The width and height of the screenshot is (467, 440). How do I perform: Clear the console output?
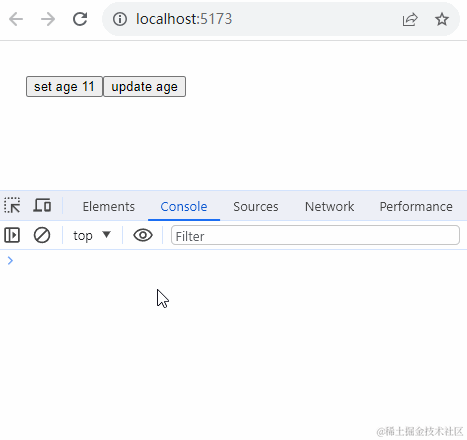pyautogui.click(x=42, y=235)
